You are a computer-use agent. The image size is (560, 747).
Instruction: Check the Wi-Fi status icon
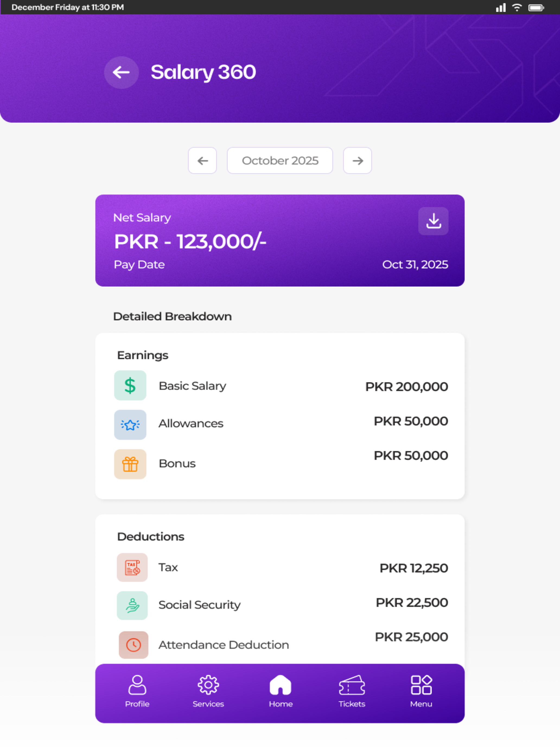(x=517, y=7)
